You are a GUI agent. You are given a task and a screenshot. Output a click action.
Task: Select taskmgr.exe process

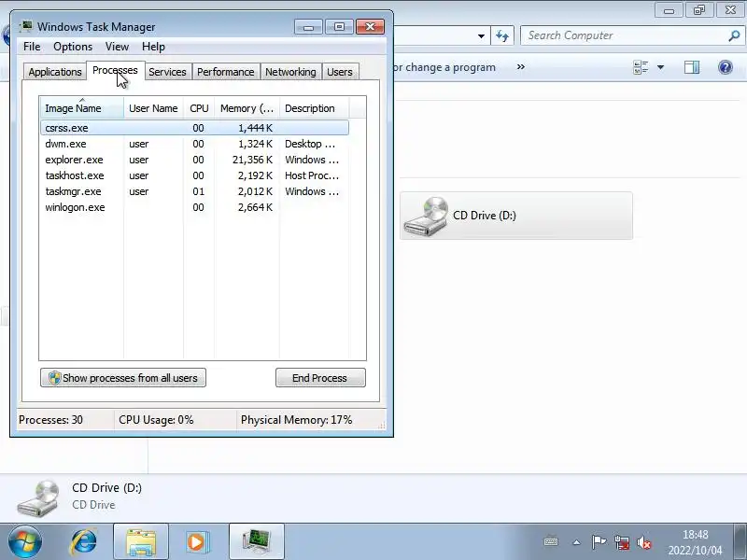pos(195,191)
